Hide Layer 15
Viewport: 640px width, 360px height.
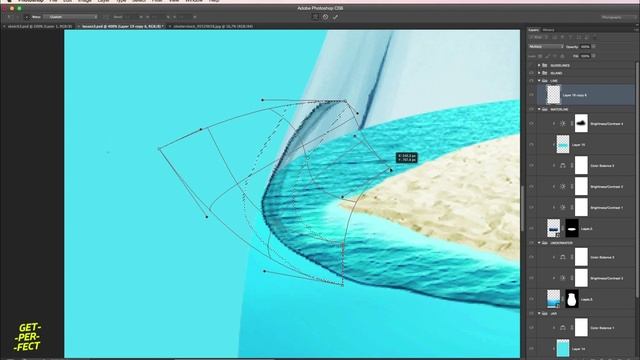[531, 144]
